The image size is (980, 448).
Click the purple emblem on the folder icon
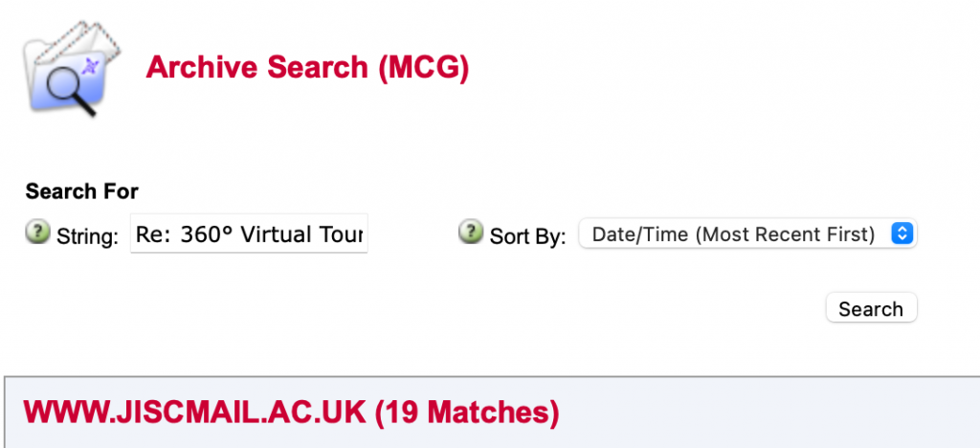91,66
